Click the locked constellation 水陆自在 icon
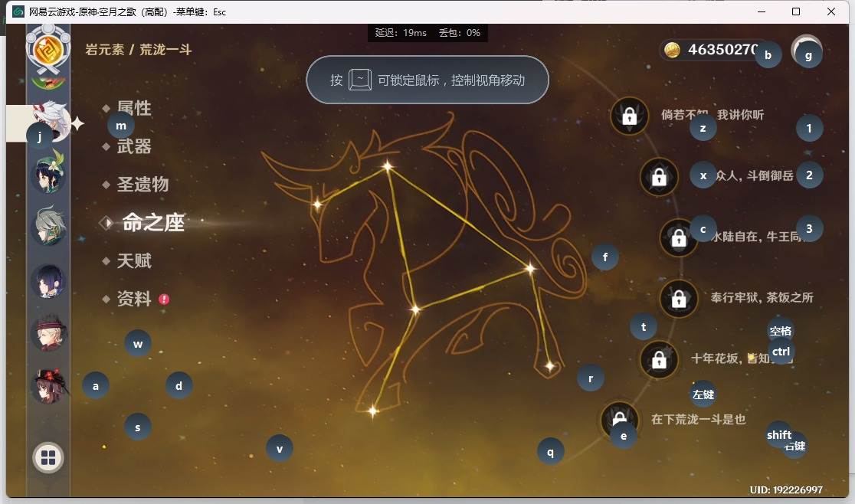This screenshot has width=855, height=504. point(678,237)
